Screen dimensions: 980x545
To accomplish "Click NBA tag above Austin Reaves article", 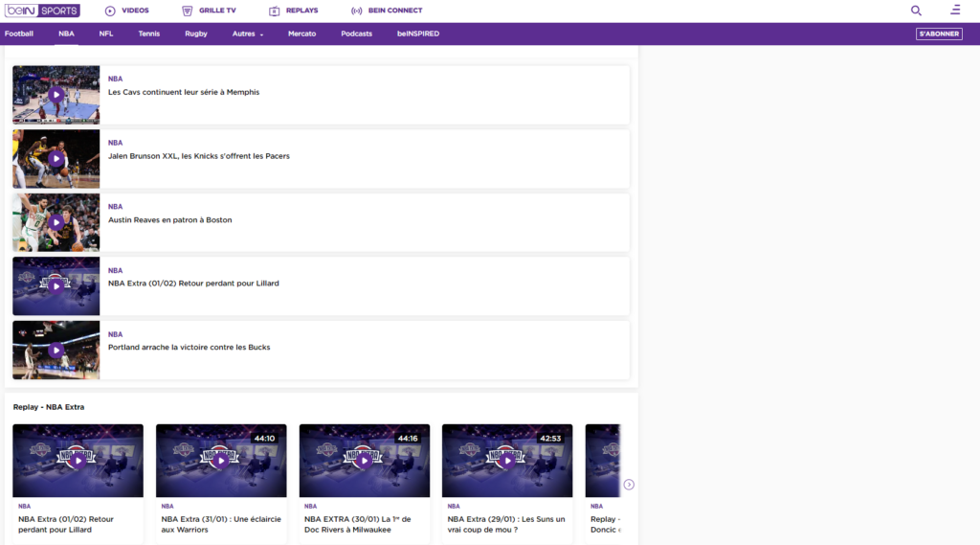I will 116,207.
